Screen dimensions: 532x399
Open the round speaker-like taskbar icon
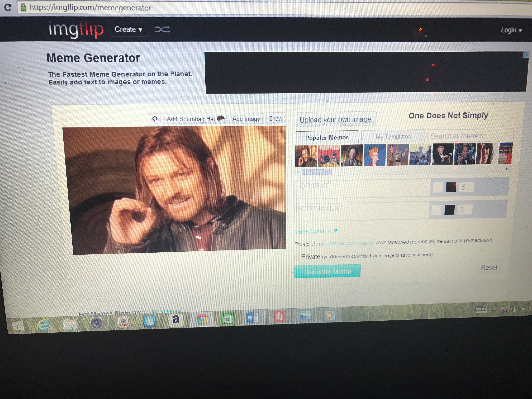pyautogui.click(x=97, y=323)
